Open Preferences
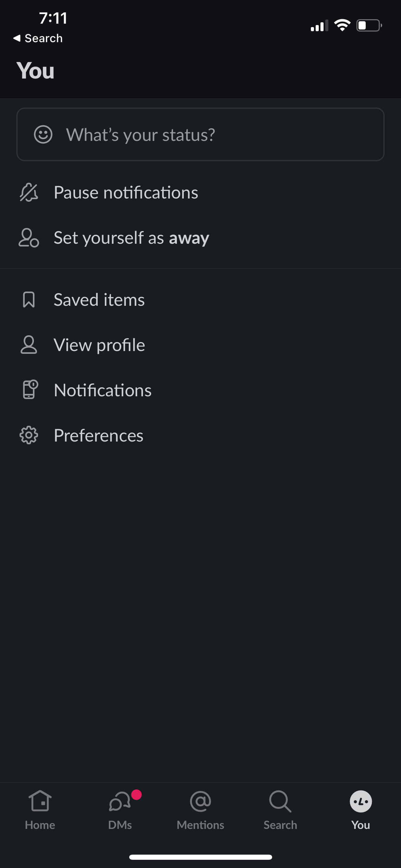This screenshot has width=401, height=868. tap(98, 435)
